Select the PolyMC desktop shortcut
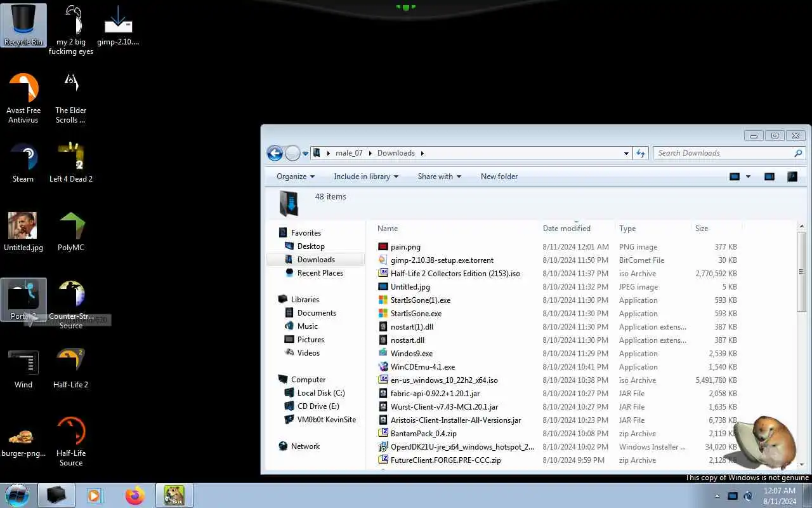Image resolution: width=812 pixels, height=508 pixels. [71, 232]
